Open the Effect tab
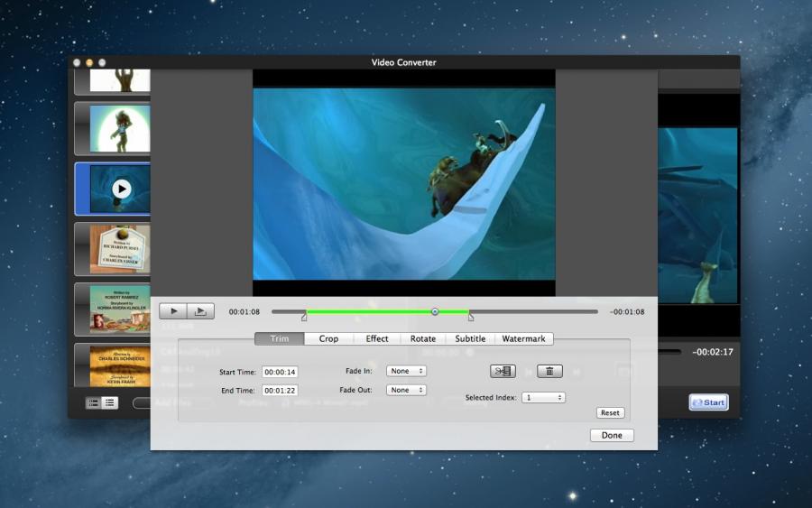The width and height of the screenshot is (812, 508). click(377, 338)
